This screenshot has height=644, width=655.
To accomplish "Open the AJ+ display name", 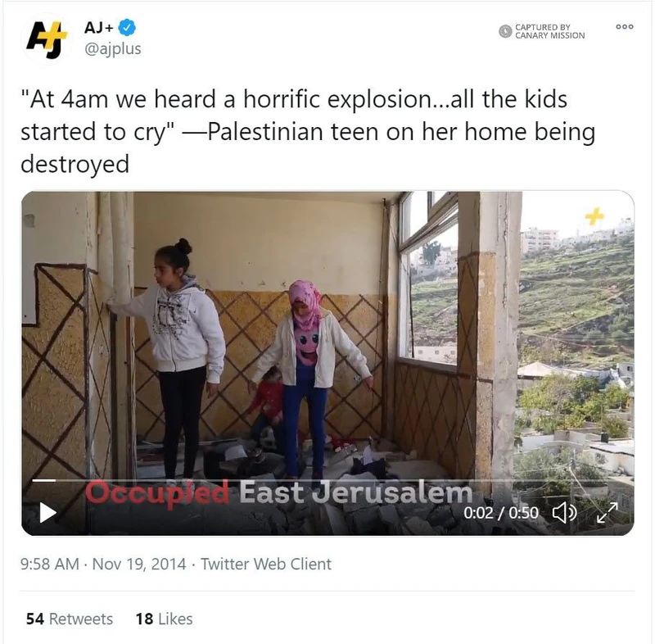I will (x=98, y=28).
